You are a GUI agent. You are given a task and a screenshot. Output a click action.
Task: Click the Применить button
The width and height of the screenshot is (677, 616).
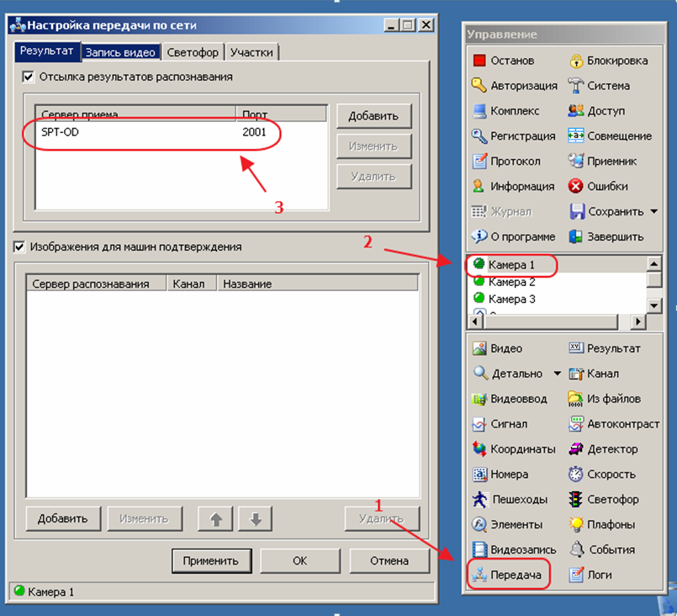point(211,560)
